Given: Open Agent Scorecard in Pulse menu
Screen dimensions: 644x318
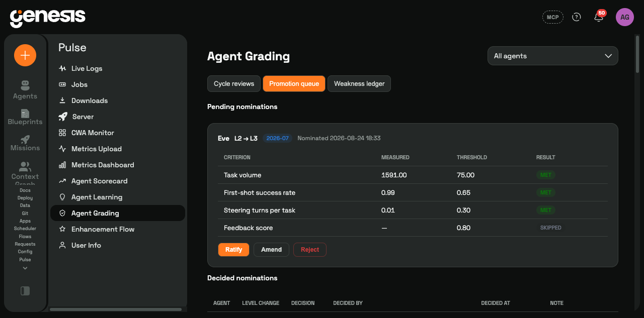Looking at the screenshot, I should click(x=118, y=181).
